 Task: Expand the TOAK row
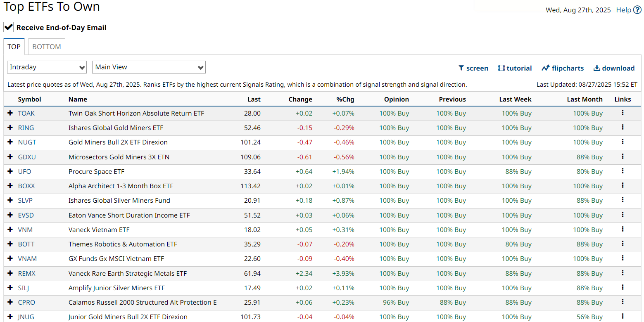click(x=10, y=113)
